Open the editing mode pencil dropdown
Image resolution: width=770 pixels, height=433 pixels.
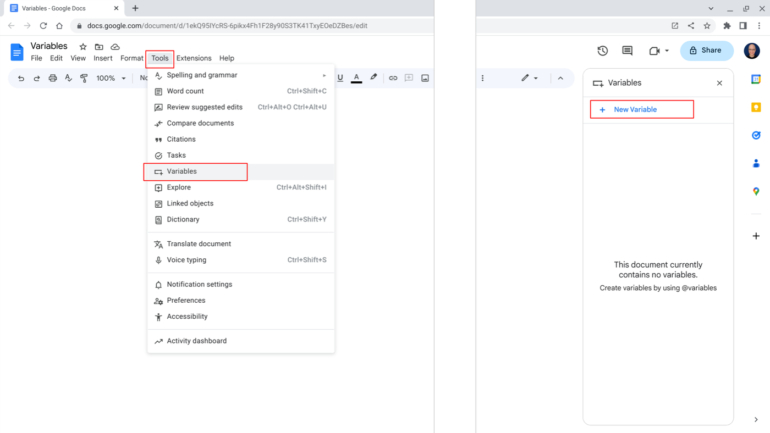tap(529, 78)
